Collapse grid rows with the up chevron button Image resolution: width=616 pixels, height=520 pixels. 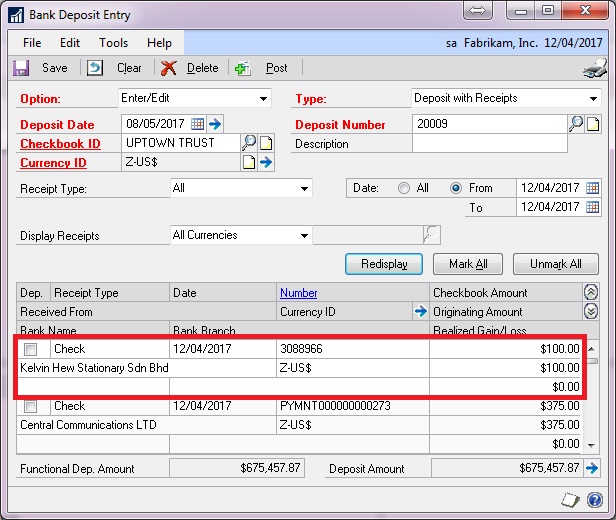coord(591,292)
